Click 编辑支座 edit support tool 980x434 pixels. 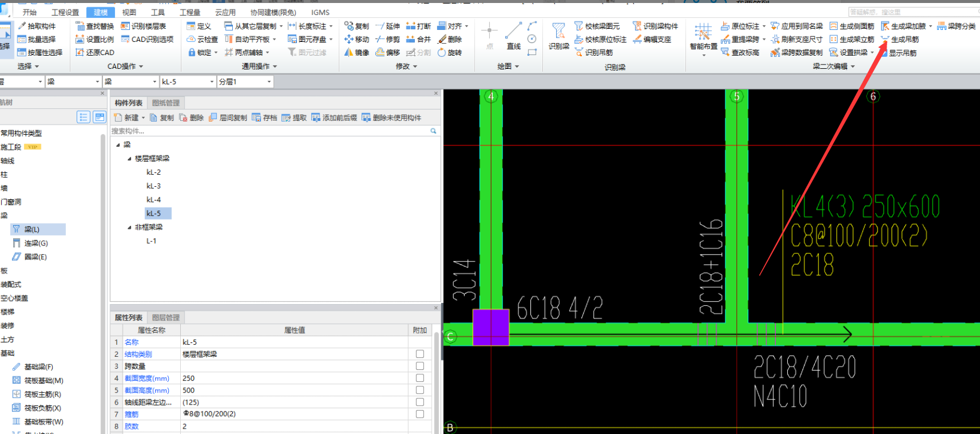coord(652,39)
